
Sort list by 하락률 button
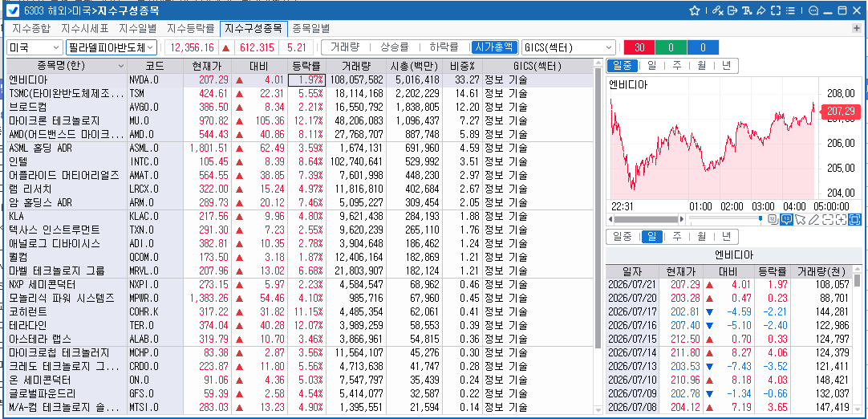[444, 47]
